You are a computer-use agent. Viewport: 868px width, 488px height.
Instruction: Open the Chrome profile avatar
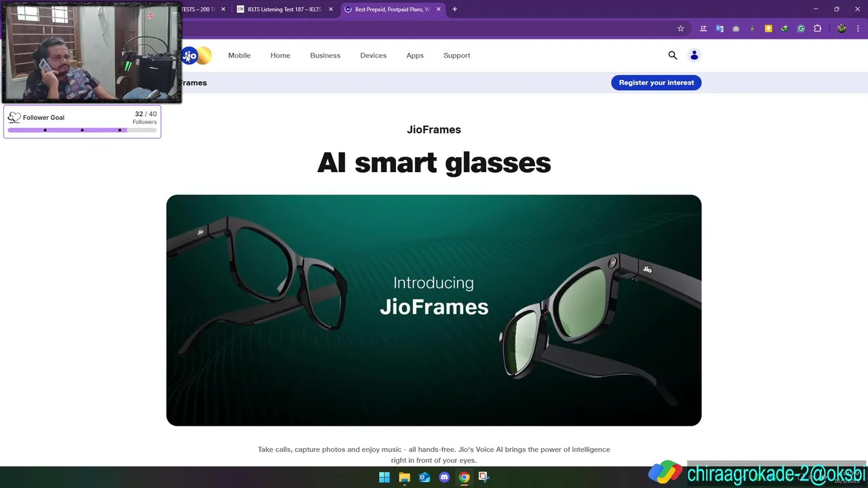[x=842, y=28]
